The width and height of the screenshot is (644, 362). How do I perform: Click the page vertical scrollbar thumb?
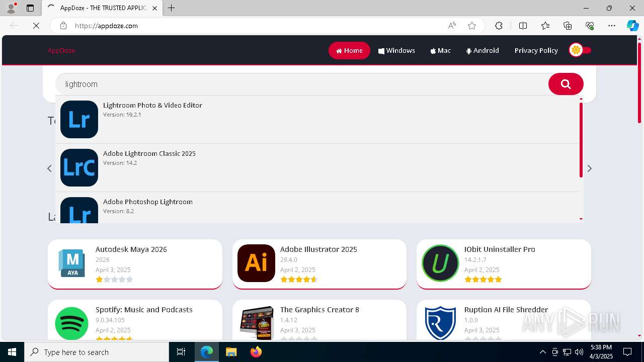pos(639,83)
